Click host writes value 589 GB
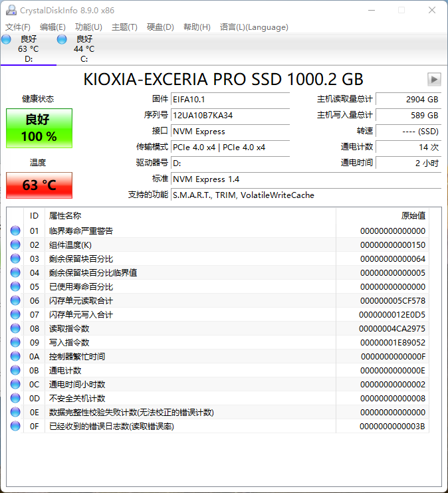The width and height of the screenshot is (448, 493). [x=409, y=116]
